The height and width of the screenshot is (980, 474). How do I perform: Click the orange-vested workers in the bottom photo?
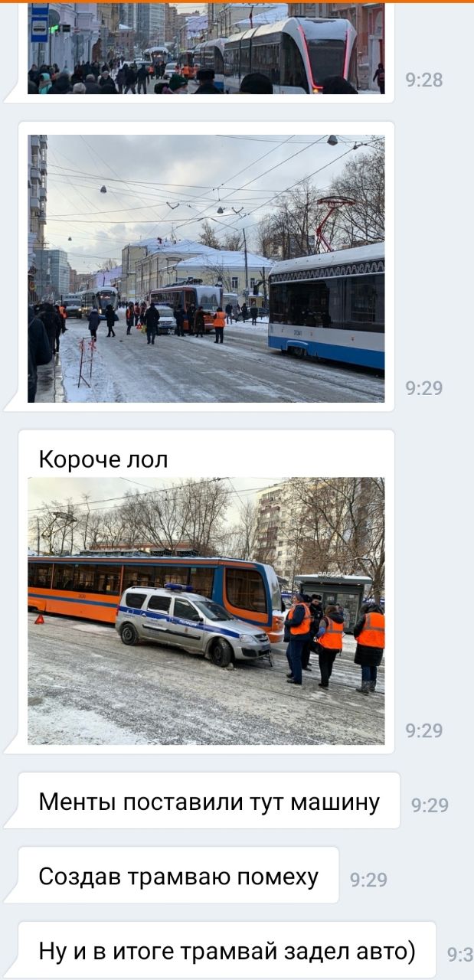(x=334, y=642)
